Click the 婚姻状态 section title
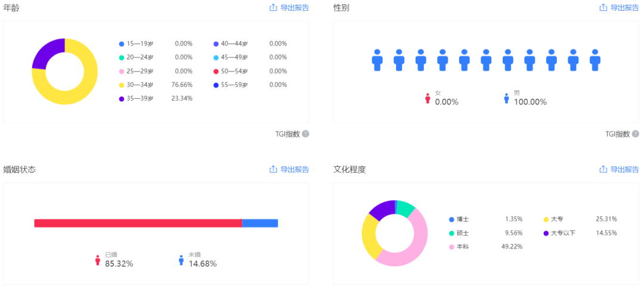 click(20, 170)
